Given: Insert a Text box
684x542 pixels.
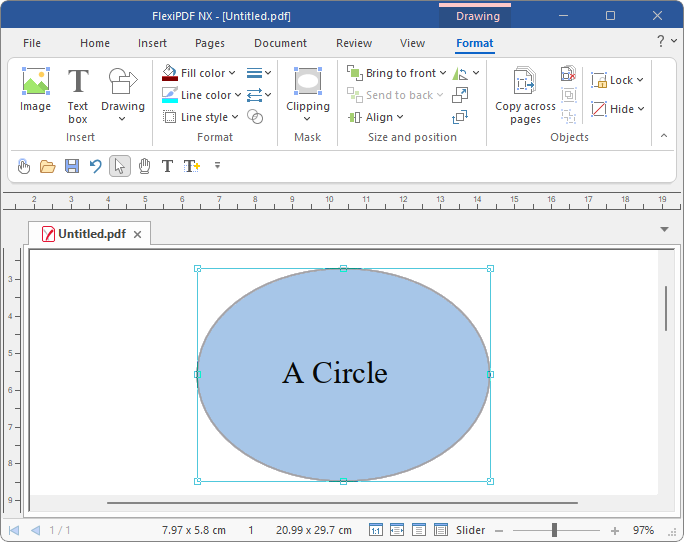Looking at the screenshot, I should pos(78,94).
